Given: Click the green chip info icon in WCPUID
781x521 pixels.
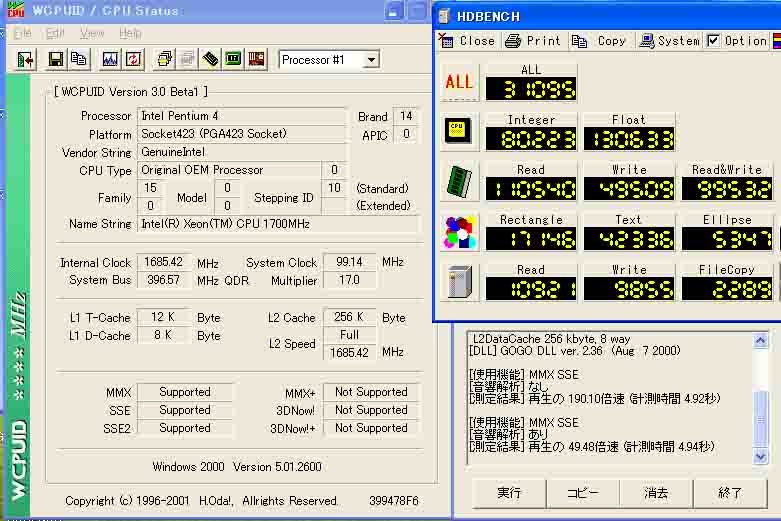Looking at the screenshot, I should click(233, 60).
